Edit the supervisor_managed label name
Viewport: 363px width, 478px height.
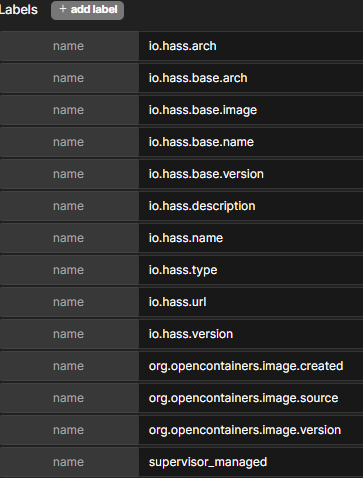tap(251, 462)
